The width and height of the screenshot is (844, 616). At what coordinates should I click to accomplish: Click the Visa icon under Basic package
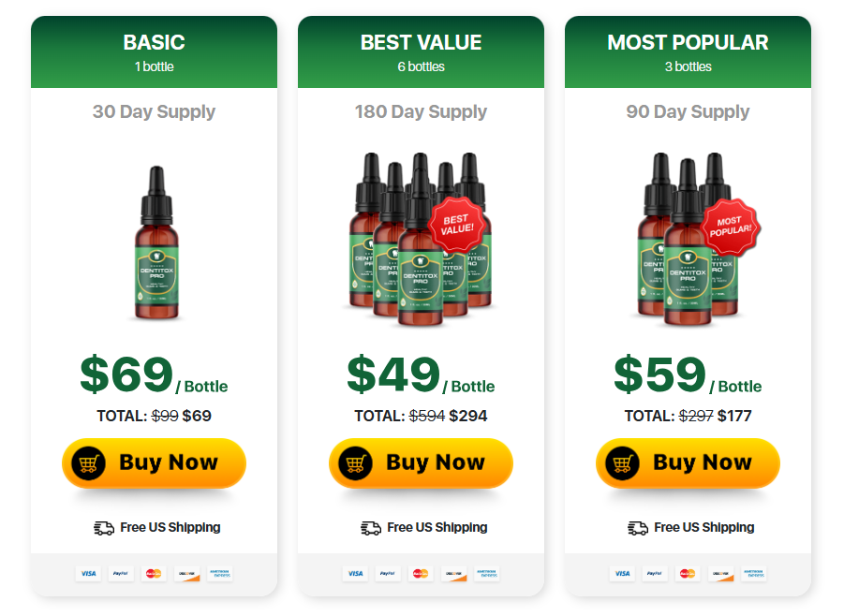[88, 574]
